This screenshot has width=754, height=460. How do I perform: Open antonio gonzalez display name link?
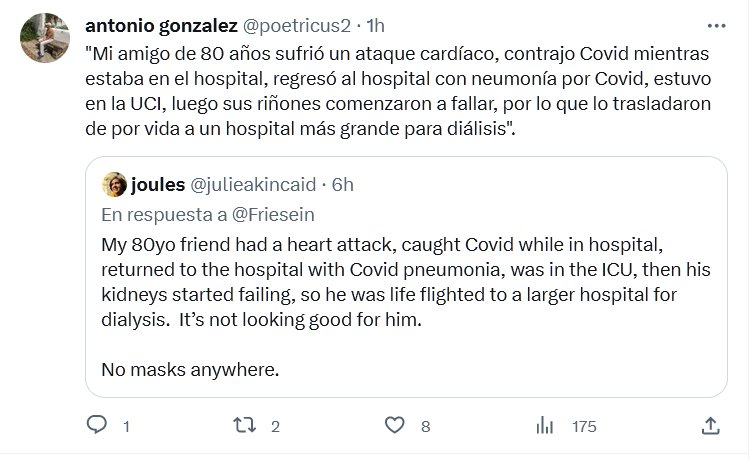(159, 24)
